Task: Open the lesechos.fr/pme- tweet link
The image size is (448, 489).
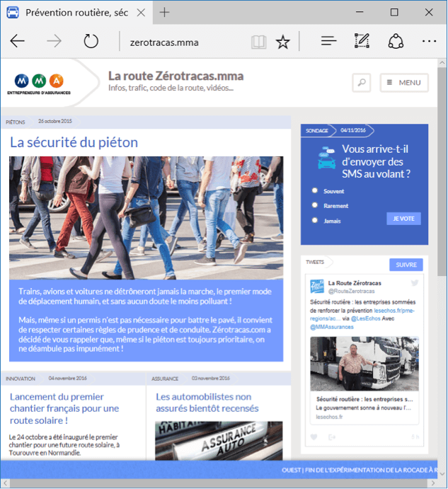Action: 394,311
